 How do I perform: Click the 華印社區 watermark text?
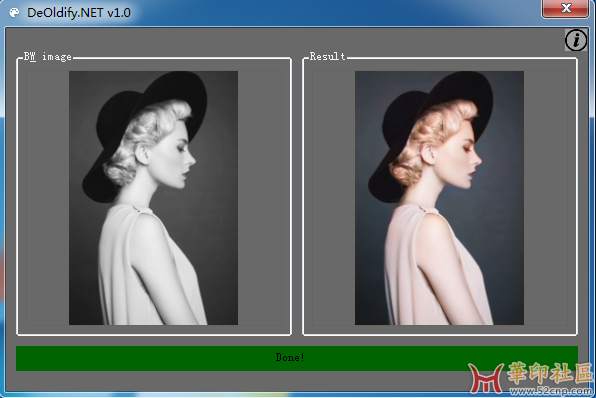pos(550,373)
